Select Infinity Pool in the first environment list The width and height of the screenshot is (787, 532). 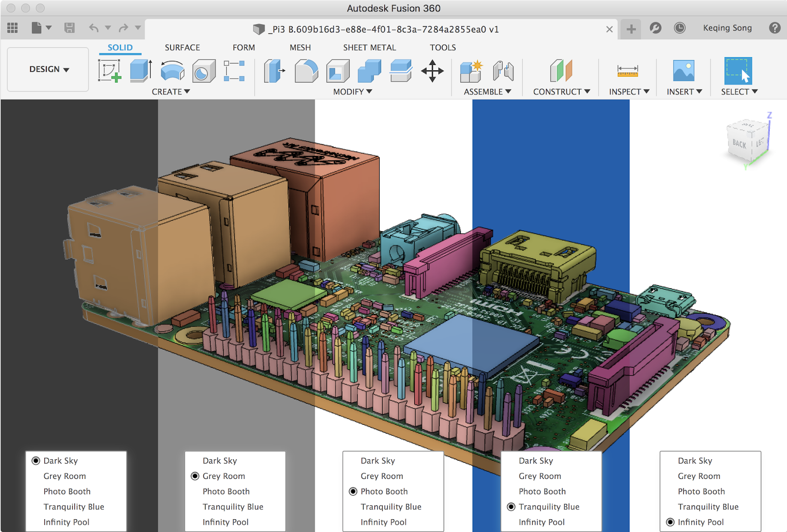(x=66, y=522)
